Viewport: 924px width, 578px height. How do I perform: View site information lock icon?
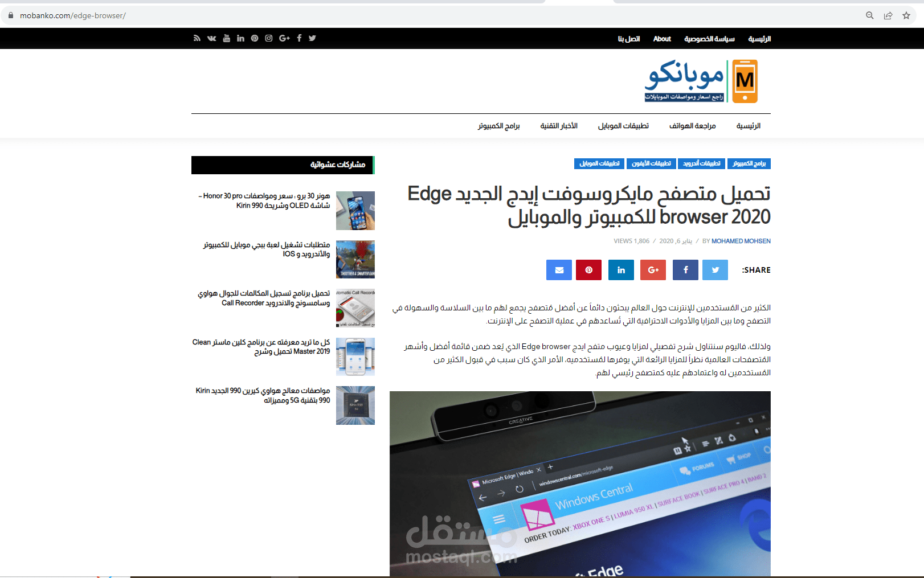(10, 15)
